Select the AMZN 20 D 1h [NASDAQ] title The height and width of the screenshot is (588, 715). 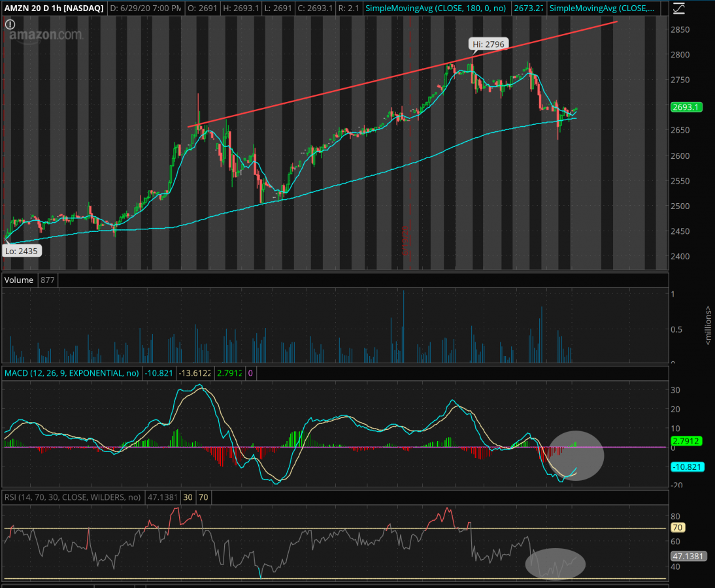[54, 8]
